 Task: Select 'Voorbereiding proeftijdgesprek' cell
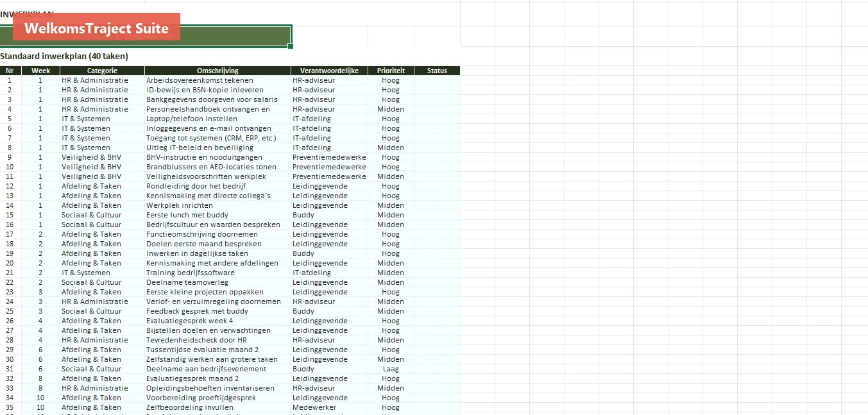[x=218, y=398]
